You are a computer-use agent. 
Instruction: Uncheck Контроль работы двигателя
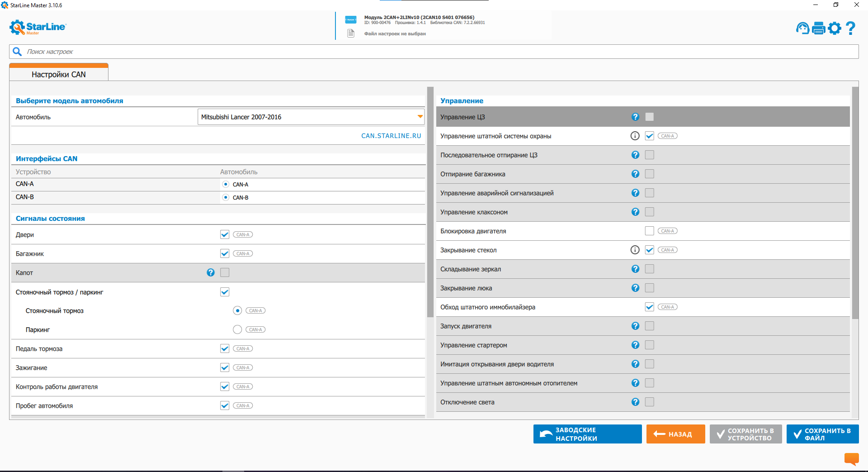click(225, 386)
